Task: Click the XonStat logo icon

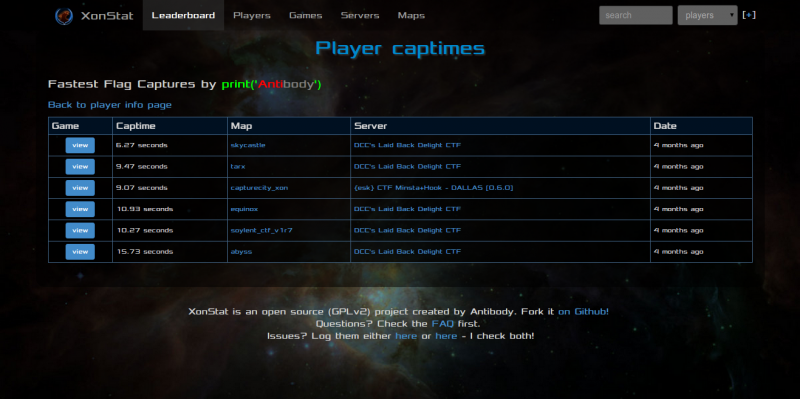Action: coord(64,16)
